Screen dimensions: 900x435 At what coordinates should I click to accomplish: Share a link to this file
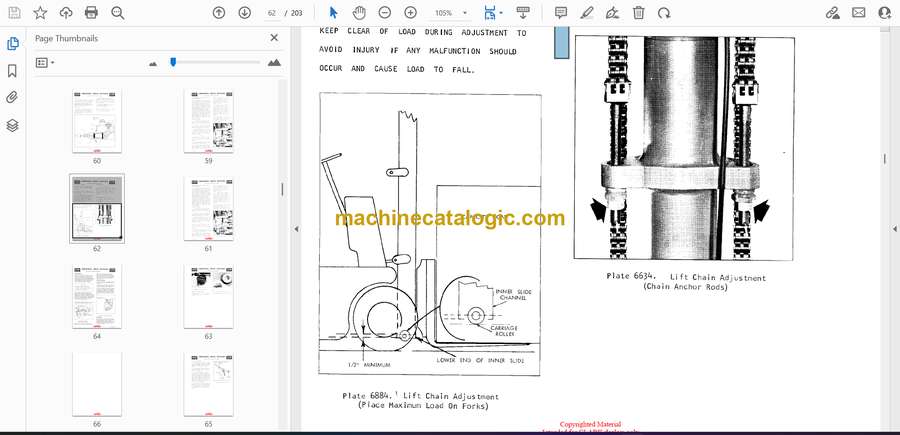click(832, 13)
